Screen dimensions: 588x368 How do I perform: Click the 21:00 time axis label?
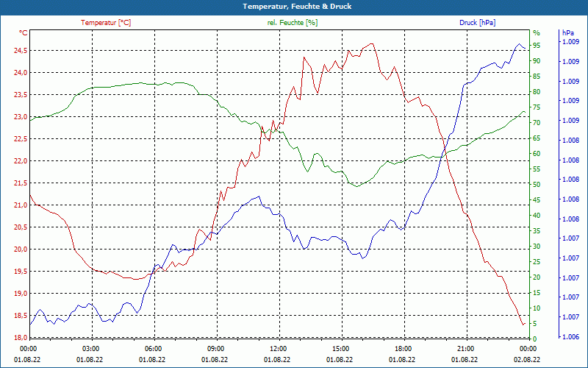(465, 348)
